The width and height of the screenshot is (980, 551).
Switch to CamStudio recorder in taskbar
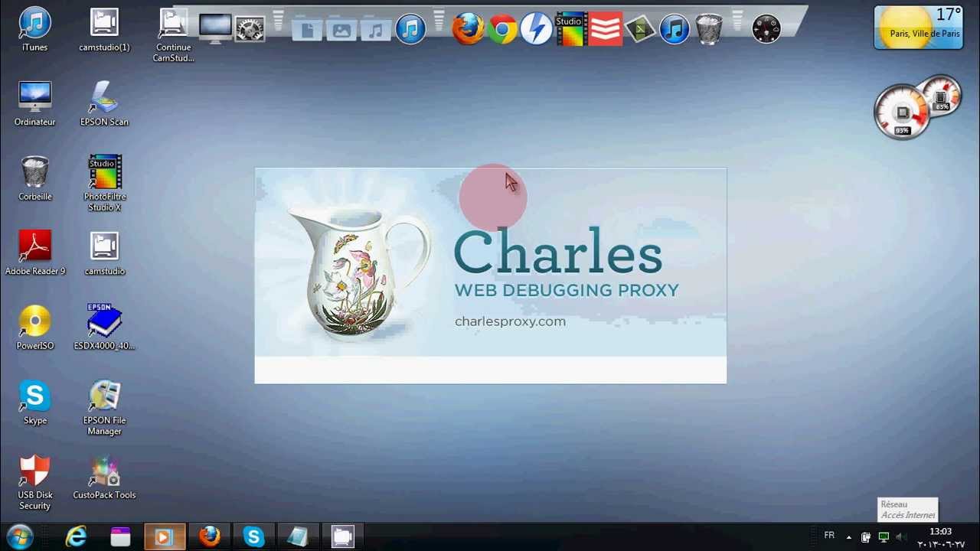tap(342, 537)
